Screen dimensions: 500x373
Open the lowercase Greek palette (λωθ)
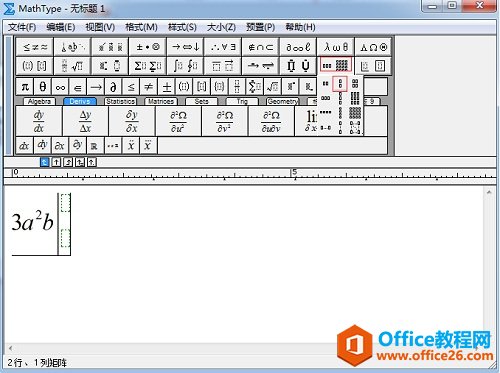pos(336,47)
